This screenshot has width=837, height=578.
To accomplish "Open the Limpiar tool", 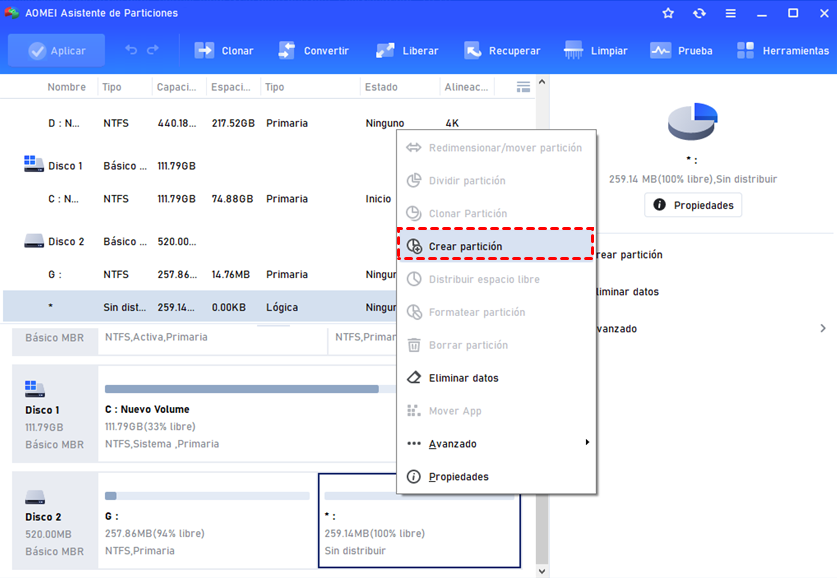I will (596, 51).
